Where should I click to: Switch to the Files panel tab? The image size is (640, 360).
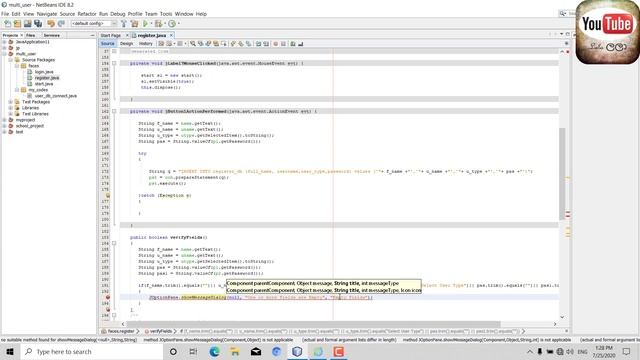click(x=30, y=36)
